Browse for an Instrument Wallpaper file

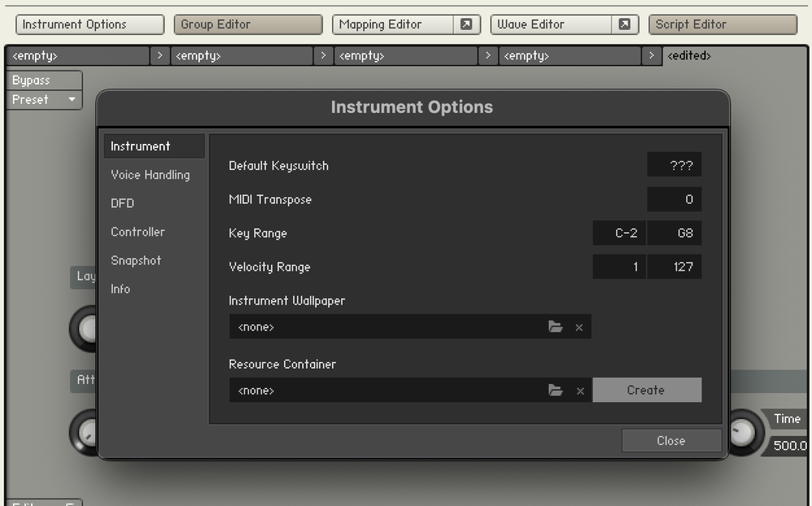[555, 327]
